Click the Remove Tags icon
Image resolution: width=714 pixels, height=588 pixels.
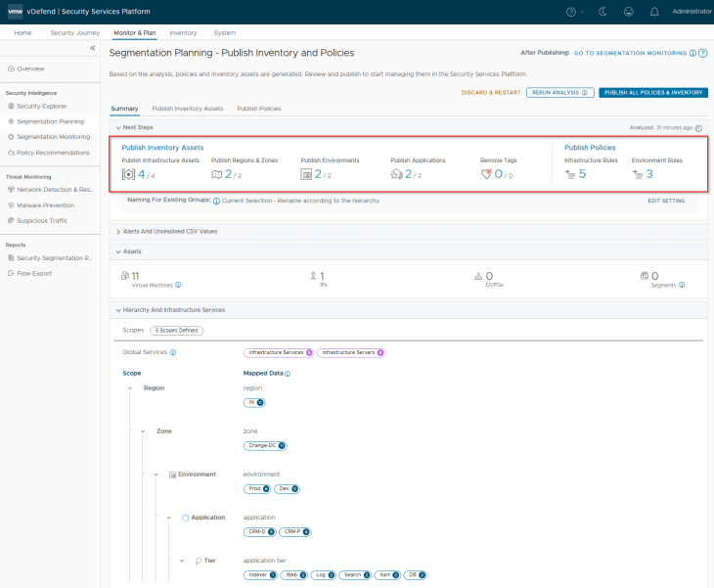(486, 174)
